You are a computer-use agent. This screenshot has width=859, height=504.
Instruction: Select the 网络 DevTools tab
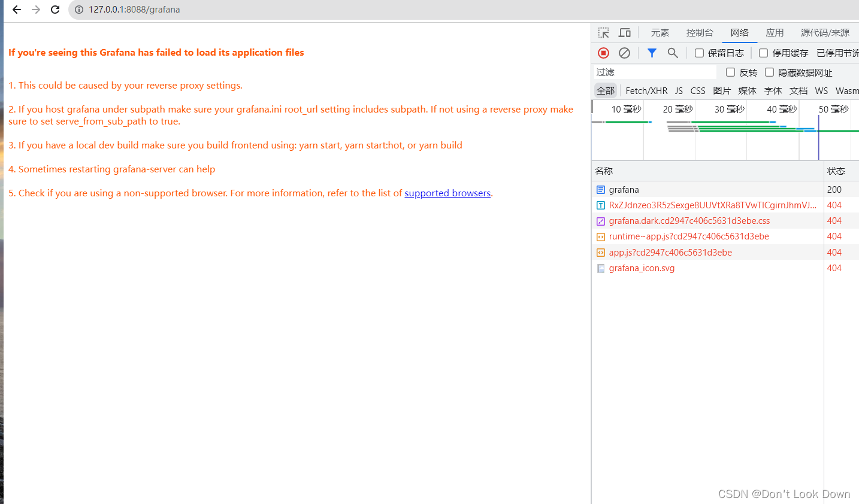pos(740,33)
